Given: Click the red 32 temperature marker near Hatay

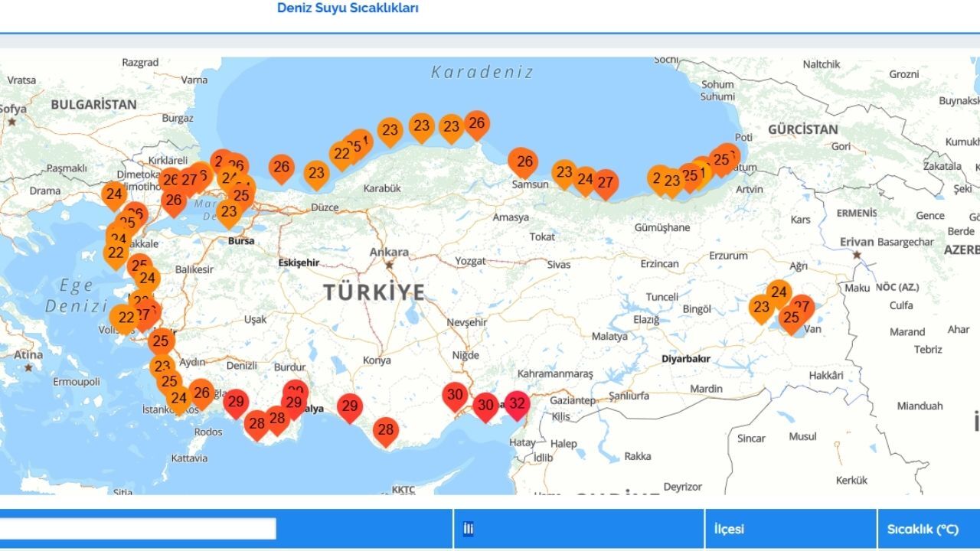Looking at the screenshot, I should pyautogui.click(x=518, y=405).
